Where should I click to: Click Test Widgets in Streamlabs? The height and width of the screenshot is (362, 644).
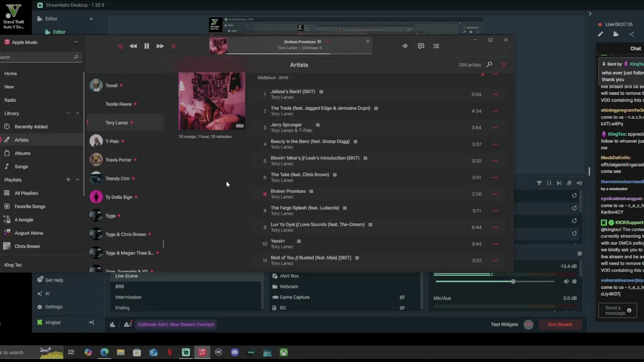(x=504, y=324)
